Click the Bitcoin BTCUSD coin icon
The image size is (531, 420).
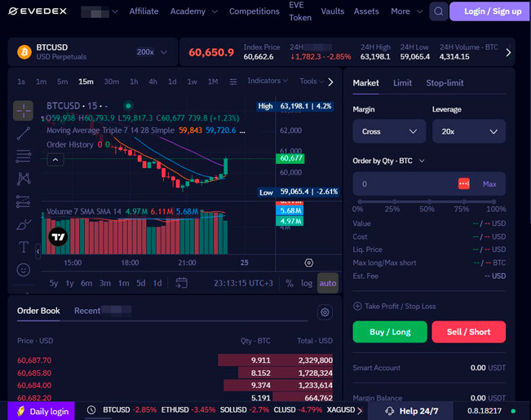pyautogui.click(x=24, y=52)
